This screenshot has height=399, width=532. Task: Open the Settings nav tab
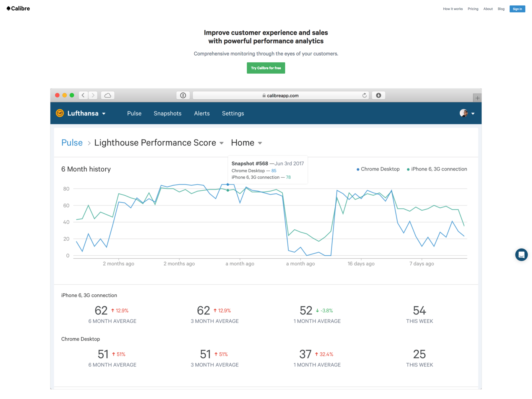pos(233,113)
